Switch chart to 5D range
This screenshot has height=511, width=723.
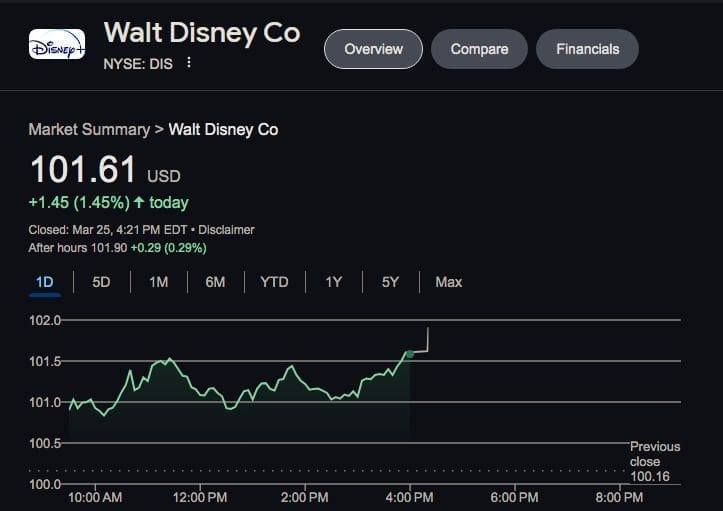tap(101, 282)
